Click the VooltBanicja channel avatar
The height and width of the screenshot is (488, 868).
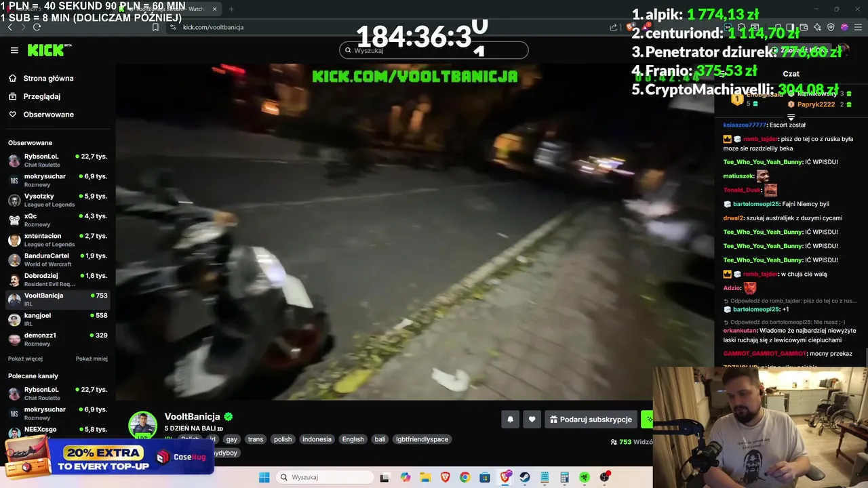click(143, 425)
